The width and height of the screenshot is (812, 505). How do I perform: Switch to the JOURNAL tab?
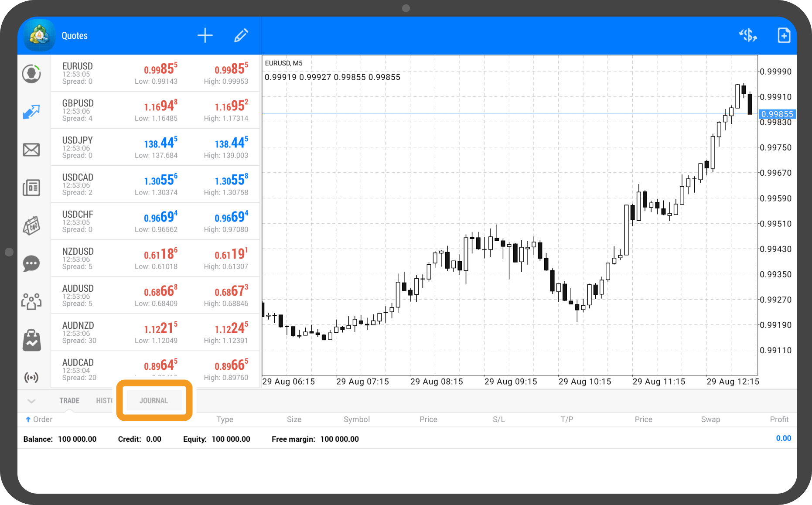click(x=154, y=401)
